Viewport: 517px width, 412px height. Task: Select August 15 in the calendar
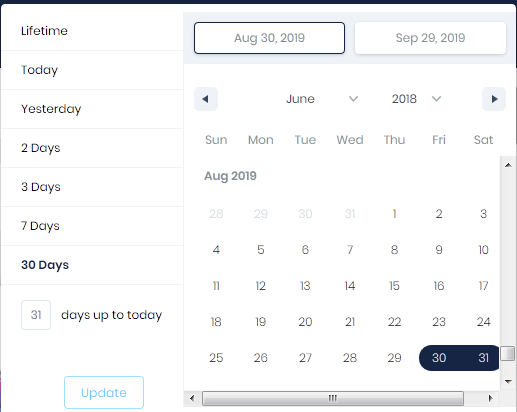point(394,286)
